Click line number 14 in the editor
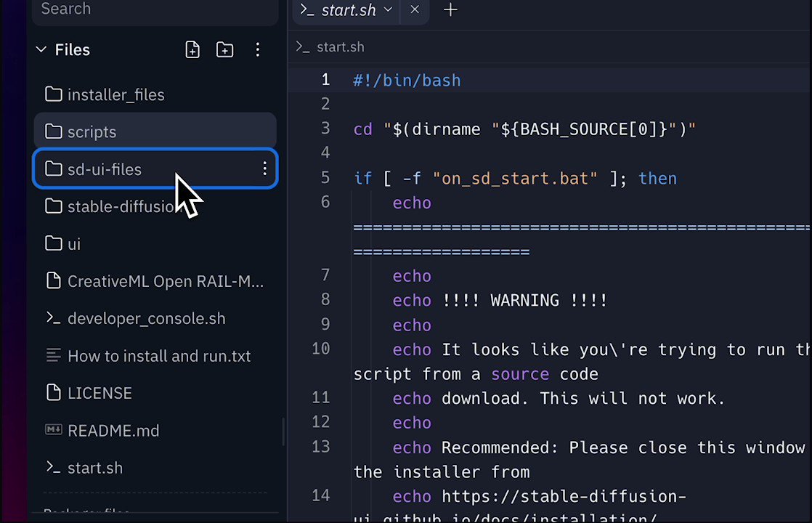The height and width of the screenshot is (523, 812). [320, 495]
